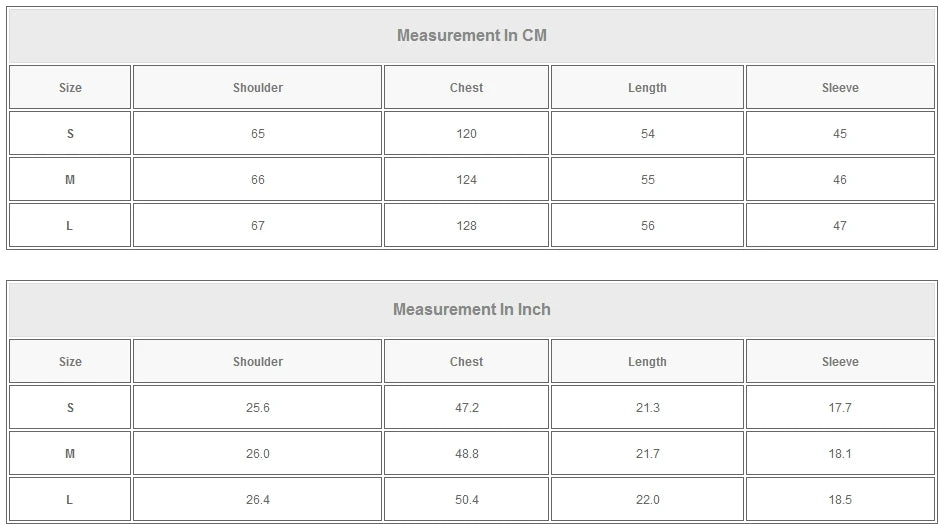Select the sleeve value 45 cell
Viewport: 945px width, 530px height.
(840, 134)
